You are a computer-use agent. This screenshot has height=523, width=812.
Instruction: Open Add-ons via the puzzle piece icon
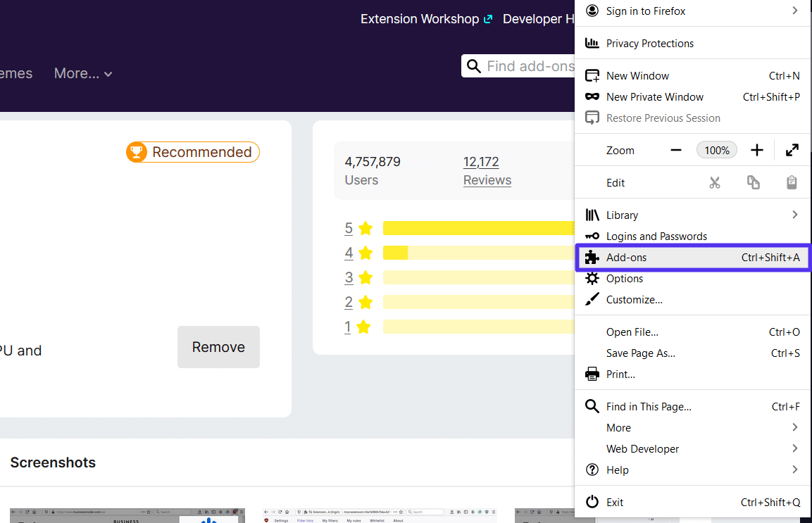[x=592, y=257]
